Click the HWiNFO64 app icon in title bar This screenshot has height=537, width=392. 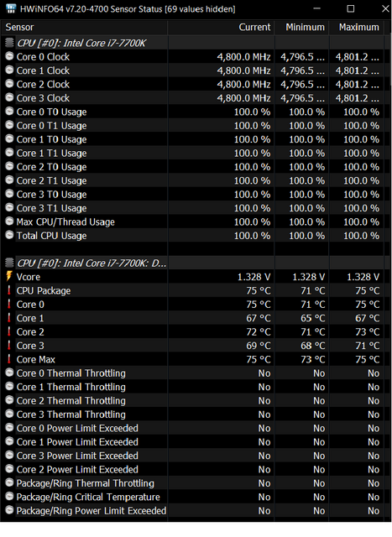coord(11,8)
